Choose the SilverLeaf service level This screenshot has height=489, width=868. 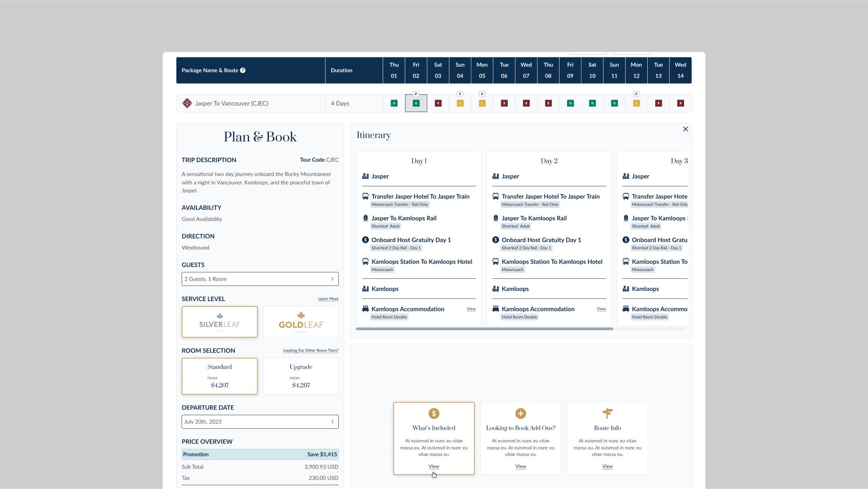point(219,322)
